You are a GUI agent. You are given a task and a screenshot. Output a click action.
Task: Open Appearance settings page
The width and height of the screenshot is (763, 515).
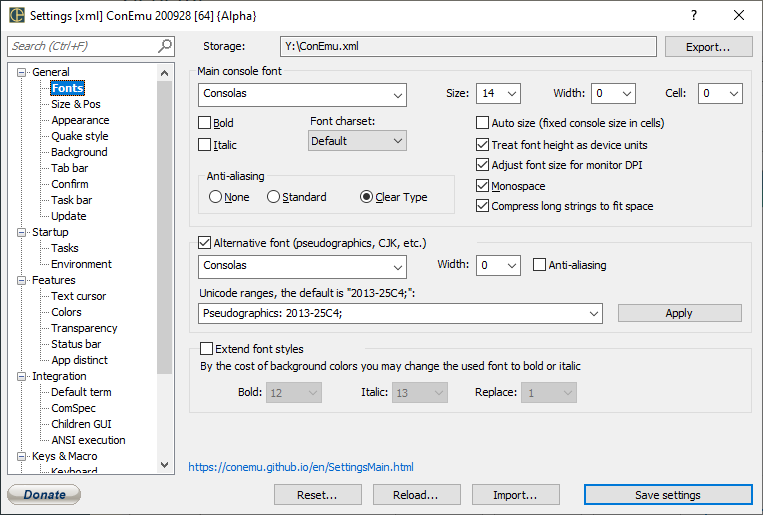80,120
